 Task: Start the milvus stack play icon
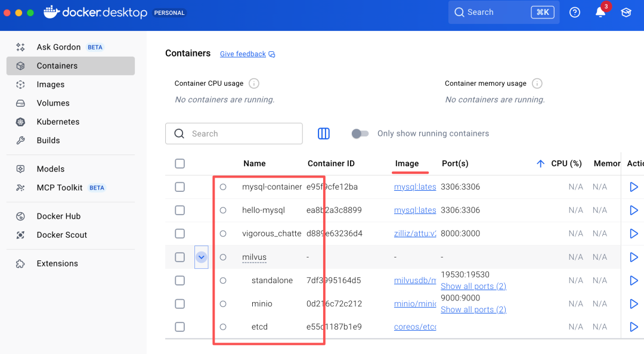[x=634, y=257]
